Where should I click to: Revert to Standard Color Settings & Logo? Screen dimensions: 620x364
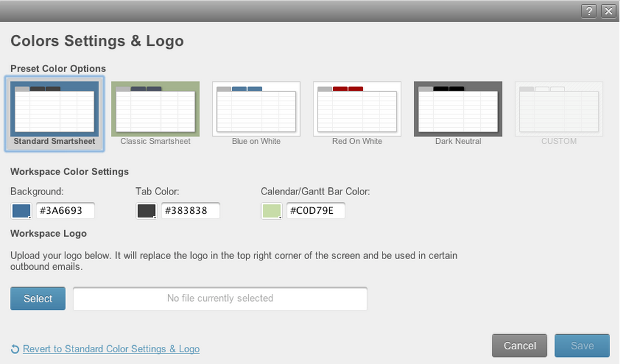click(111, 349)
